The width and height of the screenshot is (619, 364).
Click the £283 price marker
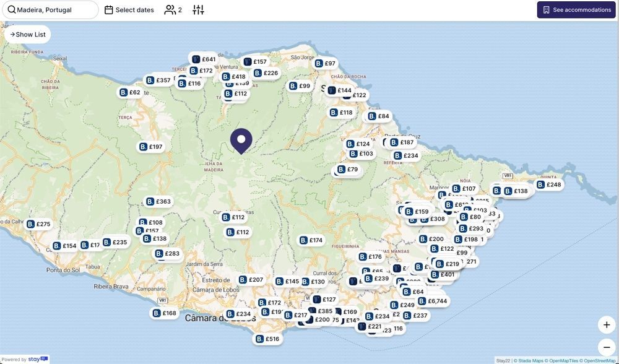click(x=167, y=253)
